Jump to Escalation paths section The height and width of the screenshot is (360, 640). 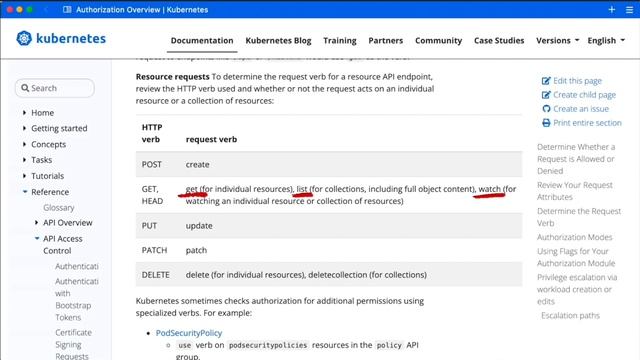(570, 316)
